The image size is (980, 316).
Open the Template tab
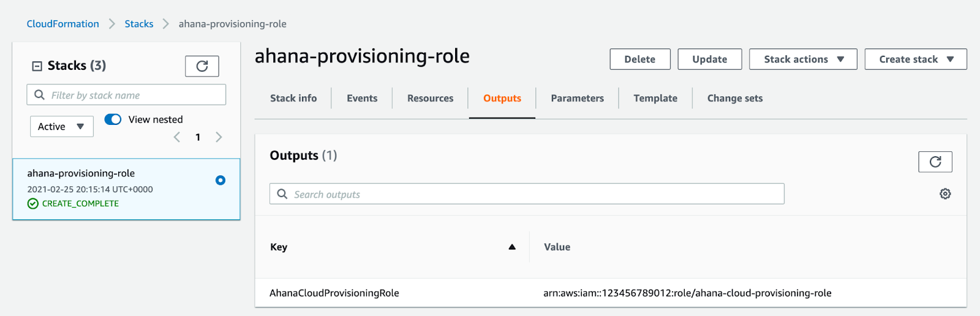pos(655,98)
